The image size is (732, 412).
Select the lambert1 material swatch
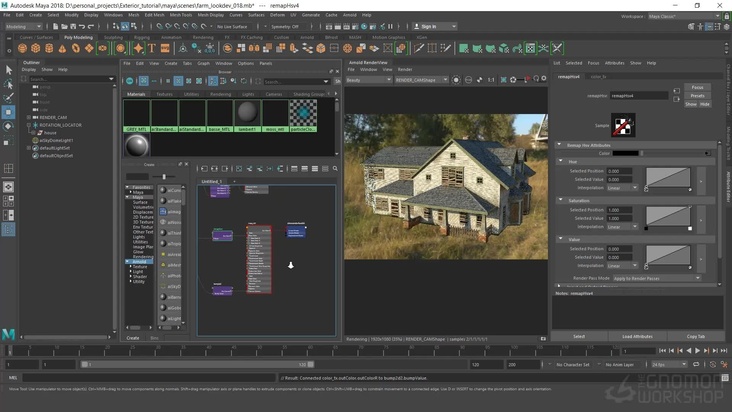point(247,115)
